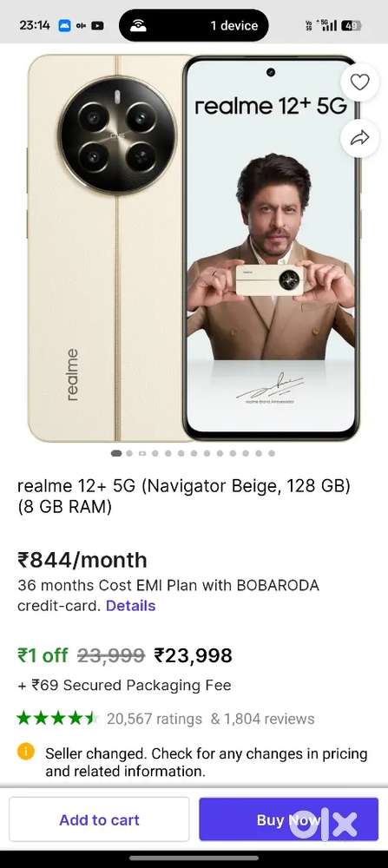The width and height of the screenshot is (388, 868).
Task: Open the 20,567 ratings text
Action: [x=155, y=719]
